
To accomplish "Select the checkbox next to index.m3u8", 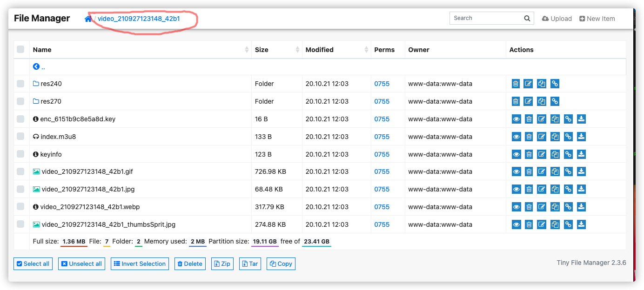I will [20, 136].
